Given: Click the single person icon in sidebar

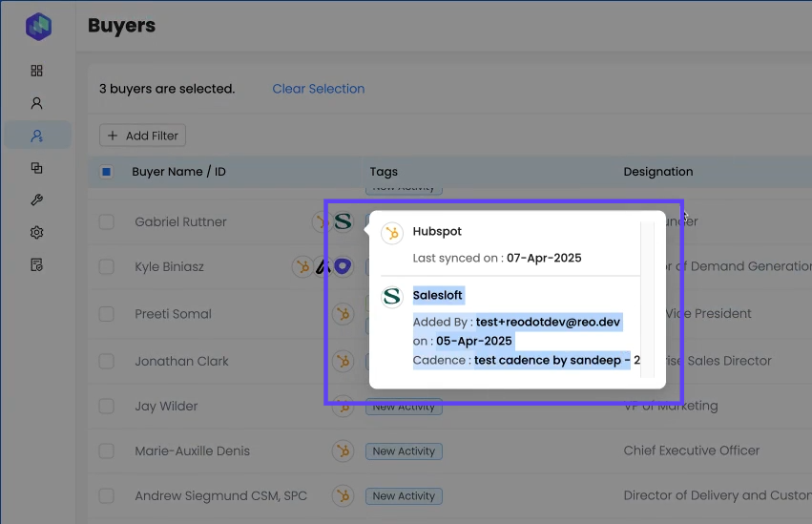Looking at the screenshot, I should click(x=37, y=103).
